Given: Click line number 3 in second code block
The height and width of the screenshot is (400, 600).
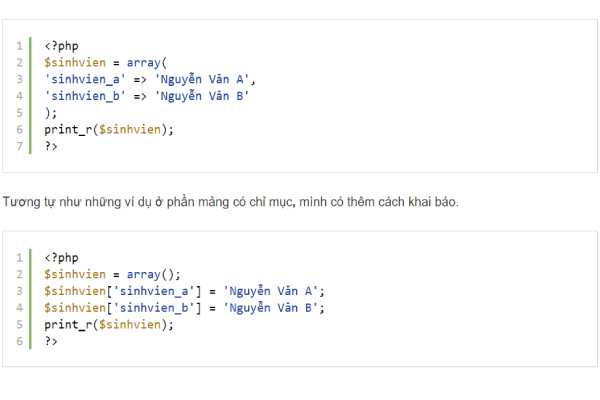Looking at the screenshot, I should 19,291.
